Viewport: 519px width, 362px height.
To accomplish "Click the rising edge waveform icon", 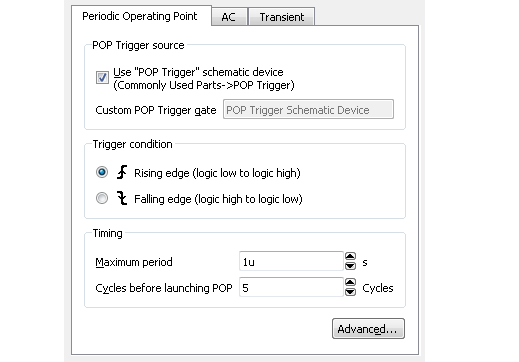I will pos(122,172).
